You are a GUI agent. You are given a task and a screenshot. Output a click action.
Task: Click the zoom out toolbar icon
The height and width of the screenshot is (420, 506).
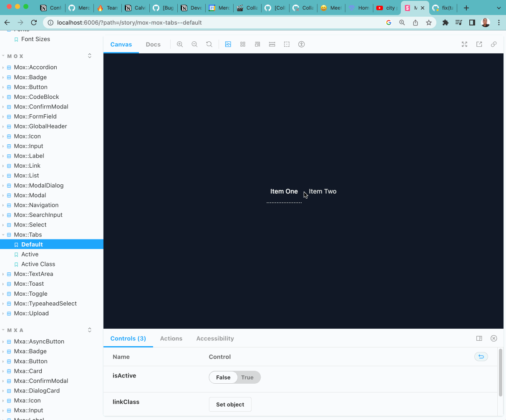[194, 44]
